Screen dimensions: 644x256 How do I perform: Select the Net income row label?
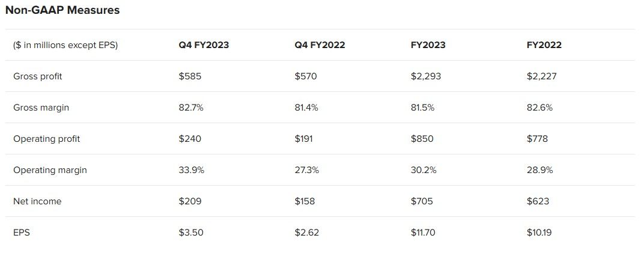point(37,201)
